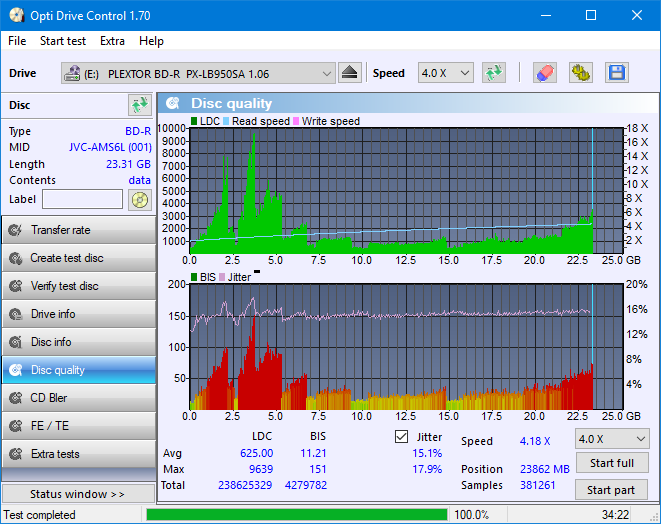Open the Help menu
Screen dimensions: 661x524
click(151, 41)
